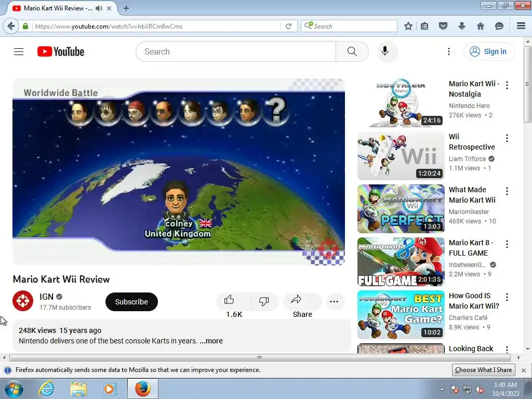Start voice search with the microphone icon
The height and width of the screenshot is (399, 532).
pyautogui.click(x=385, y=51)
